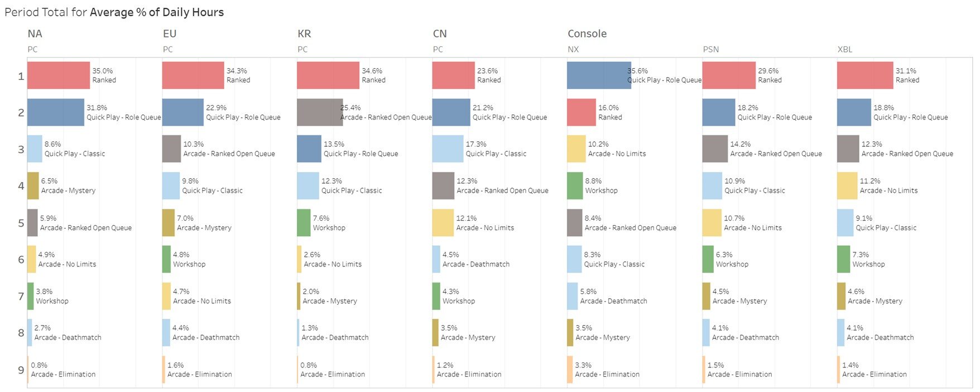Click rank 9 row label

coord(21,370)
